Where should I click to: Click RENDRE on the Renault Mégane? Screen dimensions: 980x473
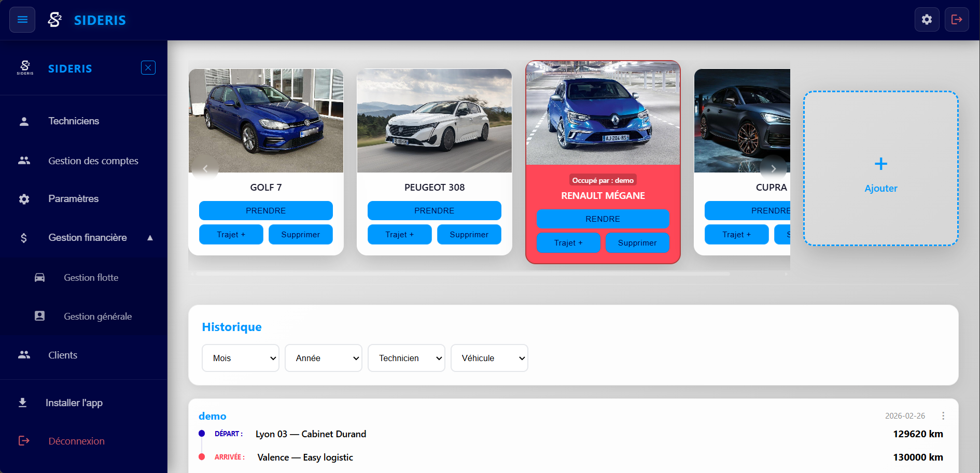click(x=603, y=219)
